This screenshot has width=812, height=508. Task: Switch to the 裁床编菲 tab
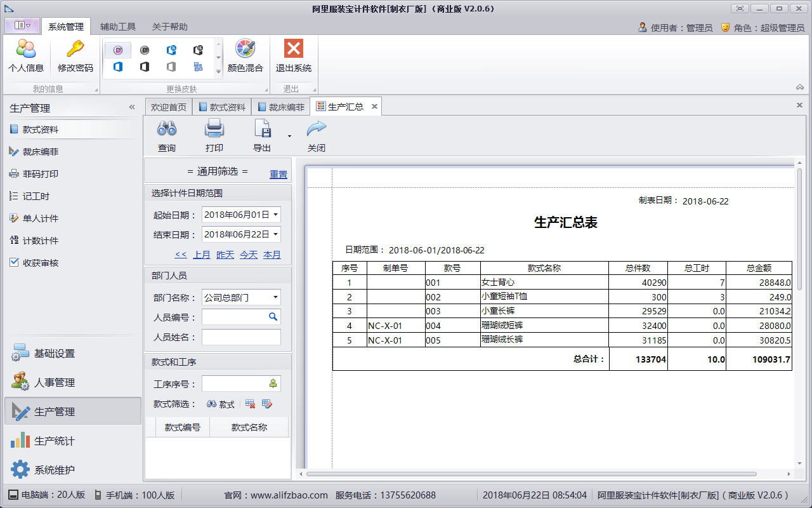coord(280,107)
